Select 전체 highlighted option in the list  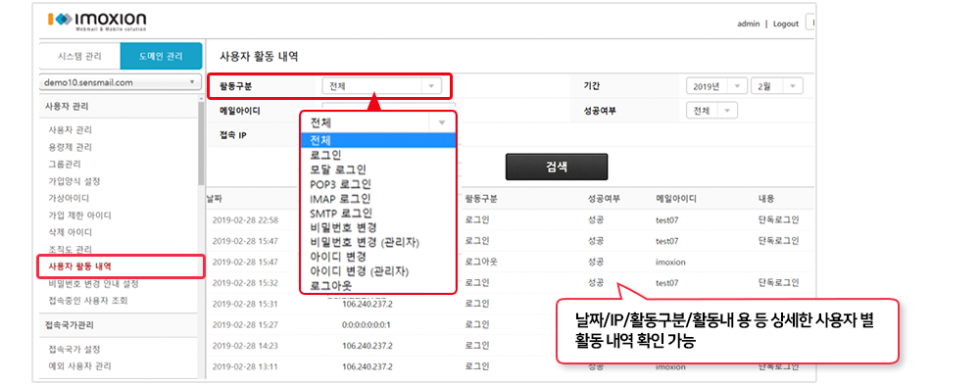[x=378, y=140]
